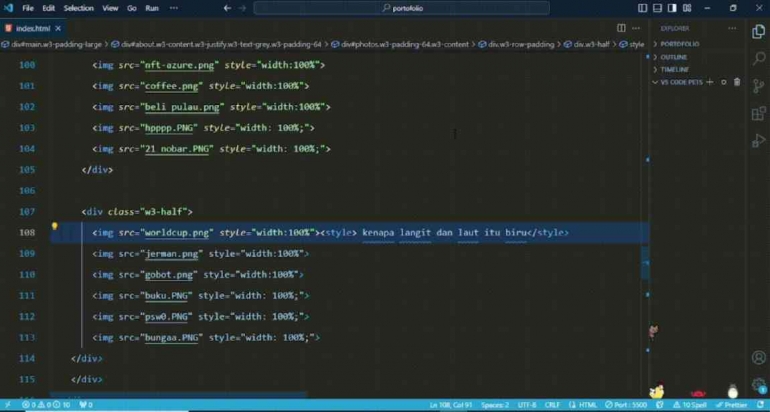Open the Run menu
This screenshot has width=770, height=412.
point(152,8)
